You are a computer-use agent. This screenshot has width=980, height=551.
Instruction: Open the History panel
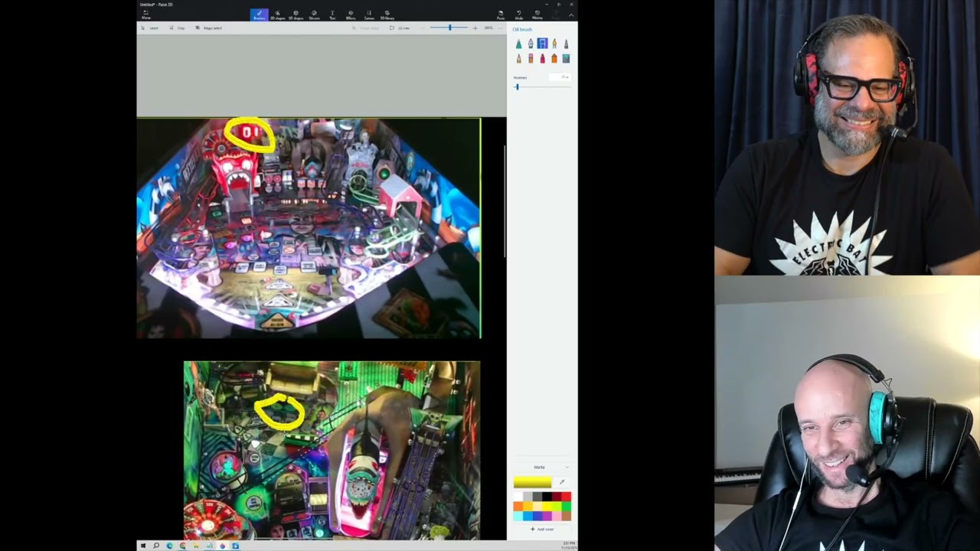click(x=537, y=15)
